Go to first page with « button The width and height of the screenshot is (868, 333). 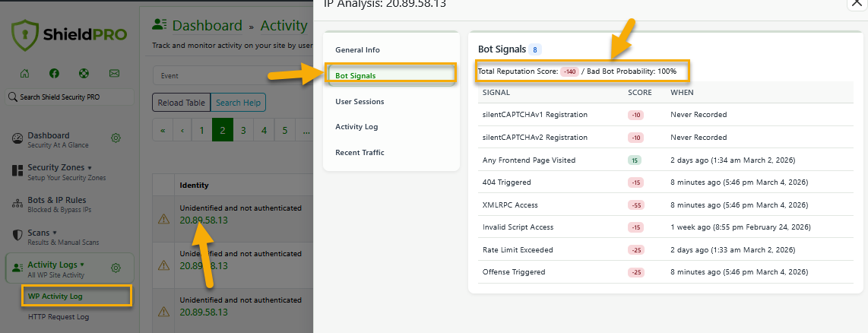pos(163,130)
